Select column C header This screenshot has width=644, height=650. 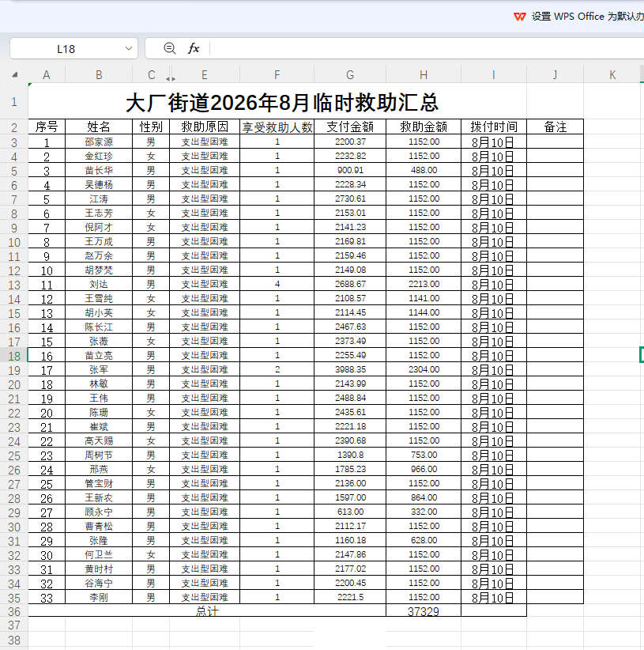pyautogui.click(x=151, y=75)
